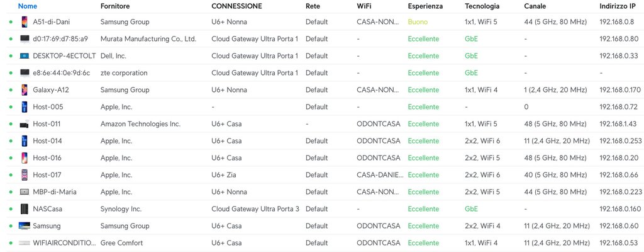Click the Samsung TV device icon

(x=25, y=226)
